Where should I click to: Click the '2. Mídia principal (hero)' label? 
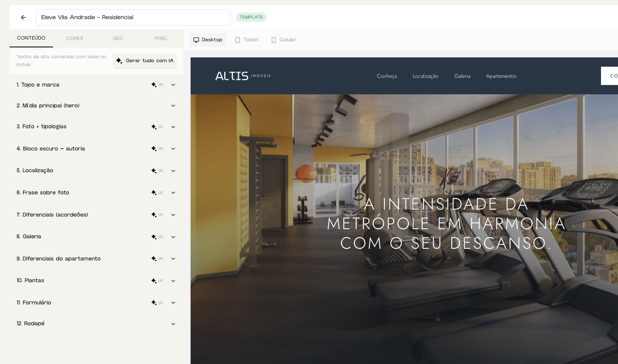(48, 106)
